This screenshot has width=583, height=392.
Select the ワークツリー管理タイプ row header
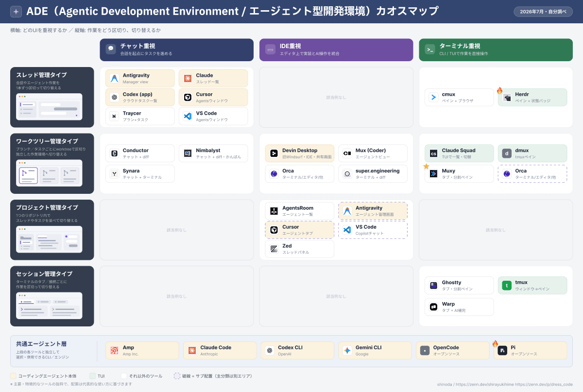click(52, 164)
